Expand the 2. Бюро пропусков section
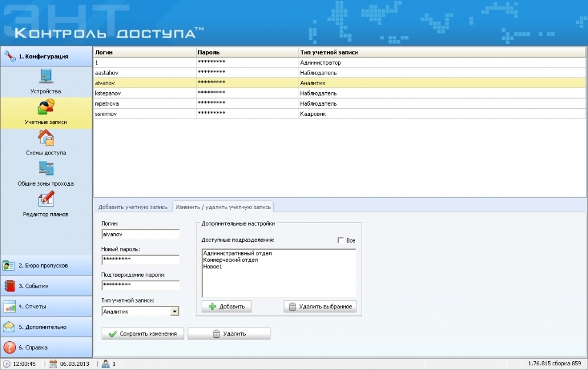This screenshot has height=370, width=588. point(46,265)
